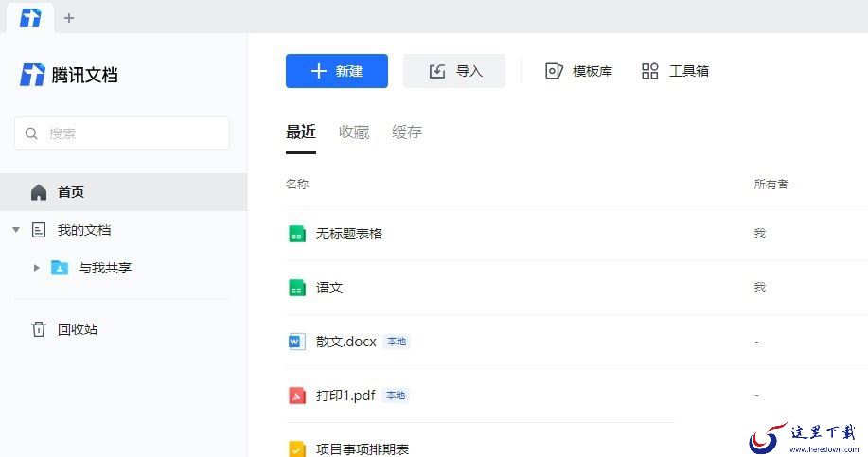
Task: Open 打印1.pdf file
Action: (x=345, y=395)
